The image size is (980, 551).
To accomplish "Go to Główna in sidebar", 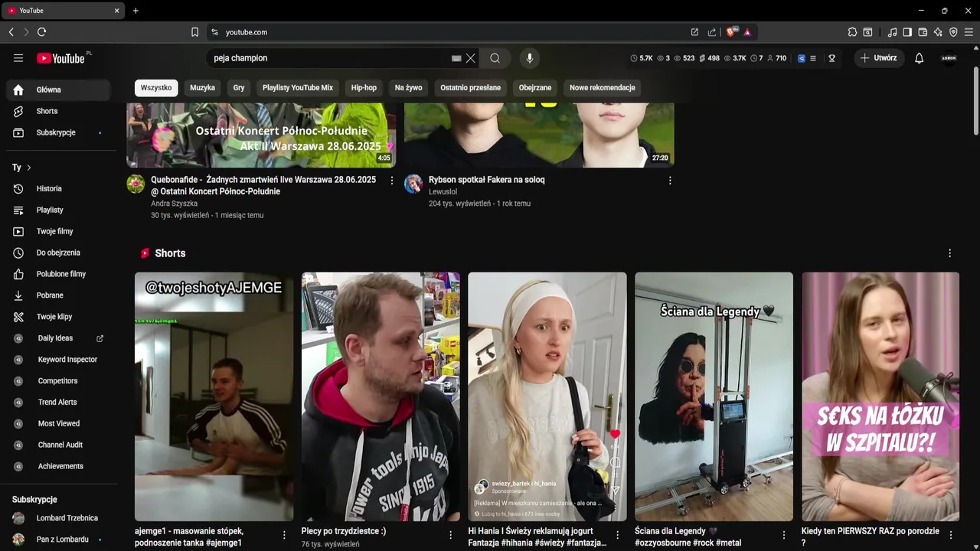I will pyautogui.click(x=60, y=90).
